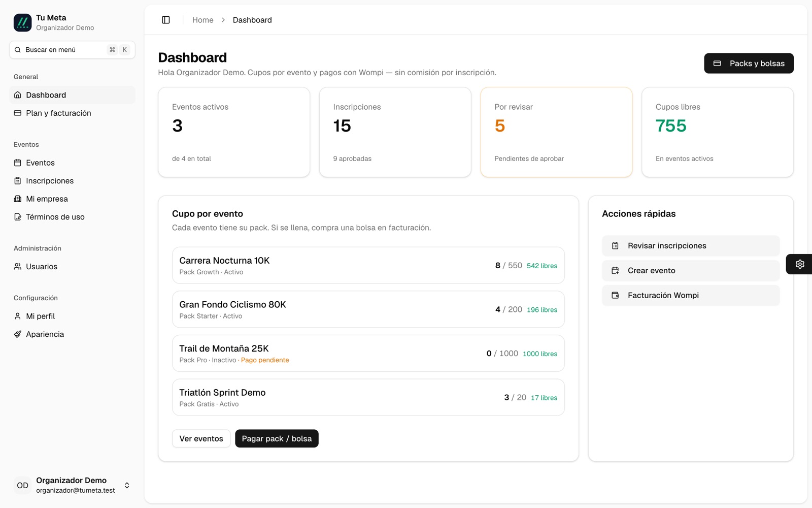Select the Gran Fondo Ciclismo 80K row
The height and width of the screenshot is (508, 812).
[x=368, y=309]
